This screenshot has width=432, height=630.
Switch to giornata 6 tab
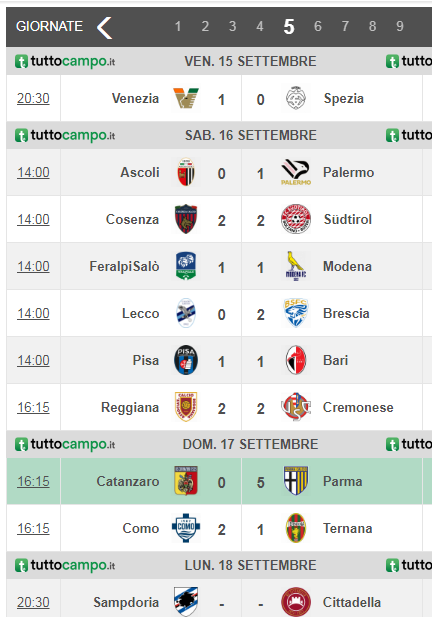click(318, 27)
